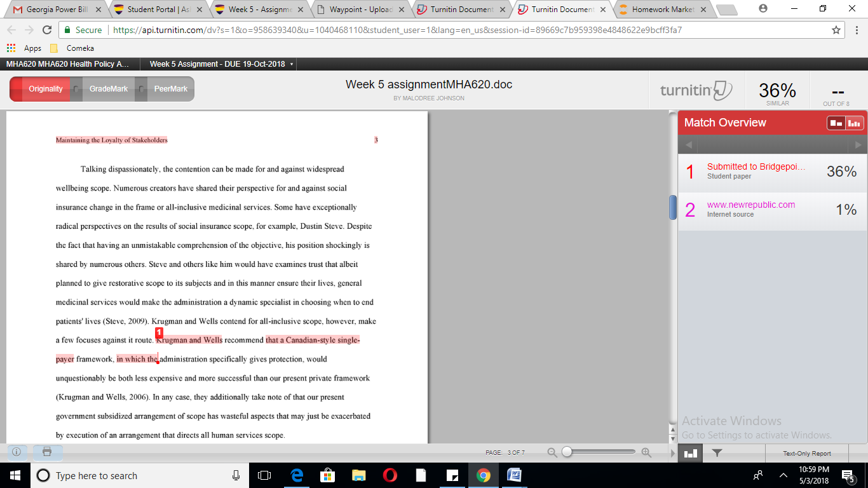Open the Apps bookmarks shortcut
868x488 pixels.
24,48
